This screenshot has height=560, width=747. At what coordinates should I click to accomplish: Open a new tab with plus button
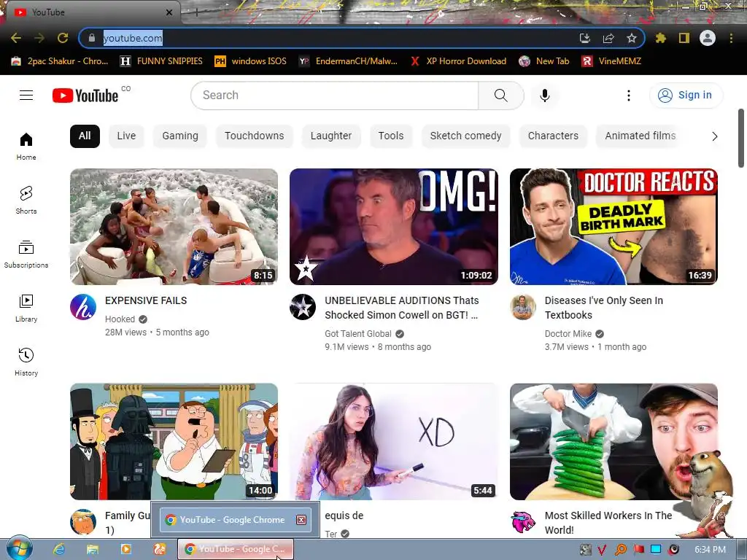tap(196, 12)
